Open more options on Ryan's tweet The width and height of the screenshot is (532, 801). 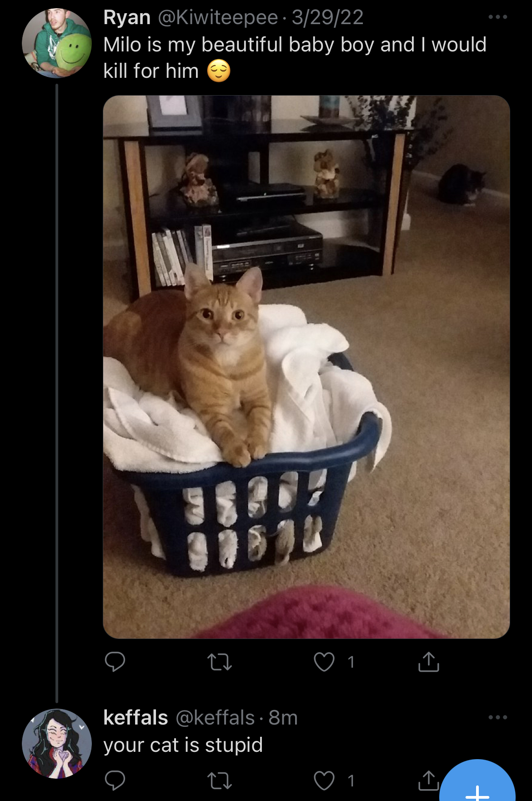pos(498,17)
